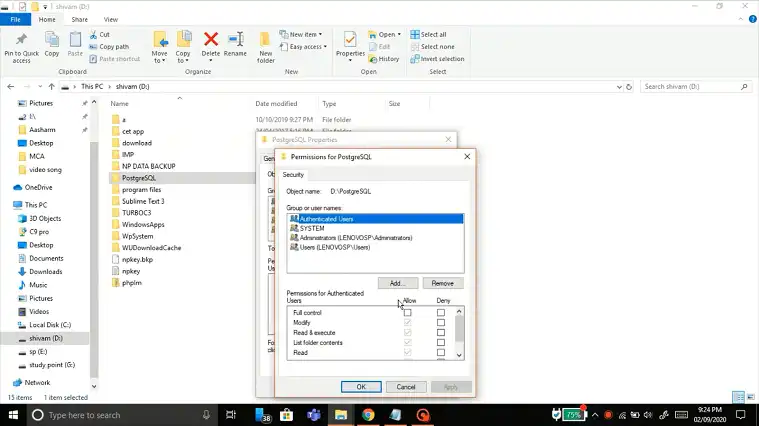
Task: Check Deny for Read & execute
Action: (x=440, y=333)
